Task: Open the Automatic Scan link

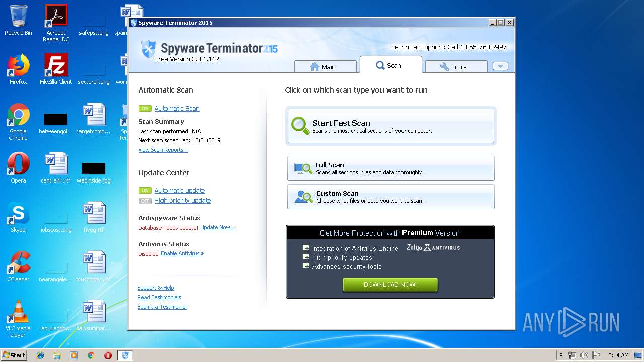Action: pyautogui.click(x=177, y=109)
